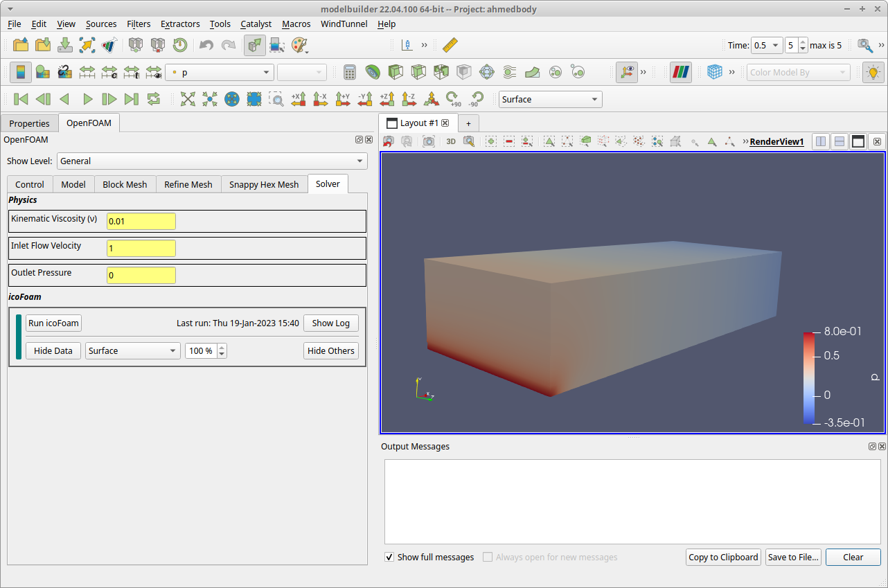
Task: Click the Zoom to Box icon
Action: (x=276, y=99)
